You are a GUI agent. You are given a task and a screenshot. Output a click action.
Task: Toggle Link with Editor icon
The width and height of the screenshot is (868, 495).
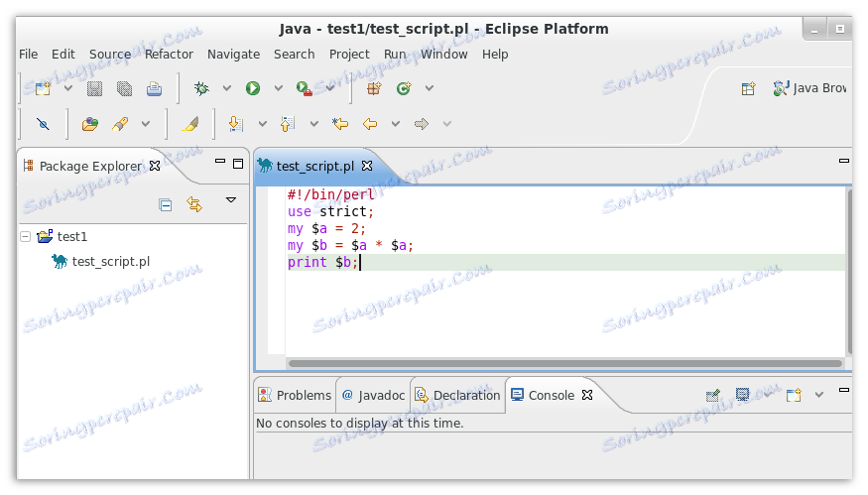tap(194, 203)
